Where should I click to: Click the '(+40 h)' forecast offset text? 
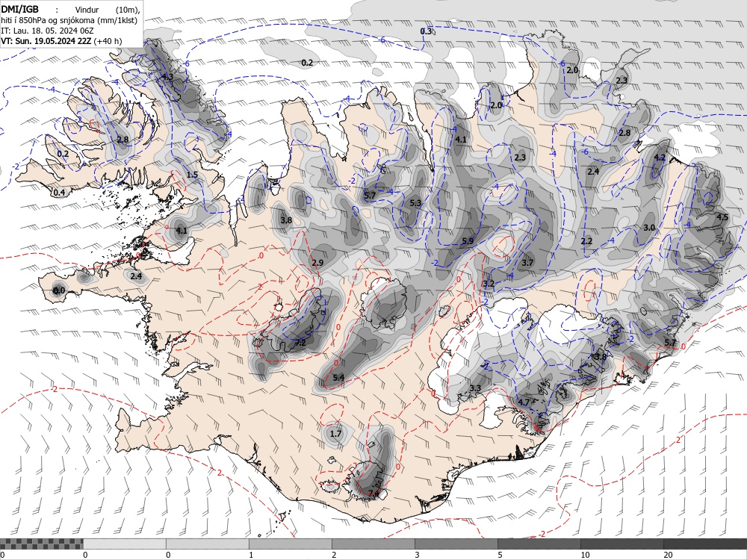[x=108, y=41]
